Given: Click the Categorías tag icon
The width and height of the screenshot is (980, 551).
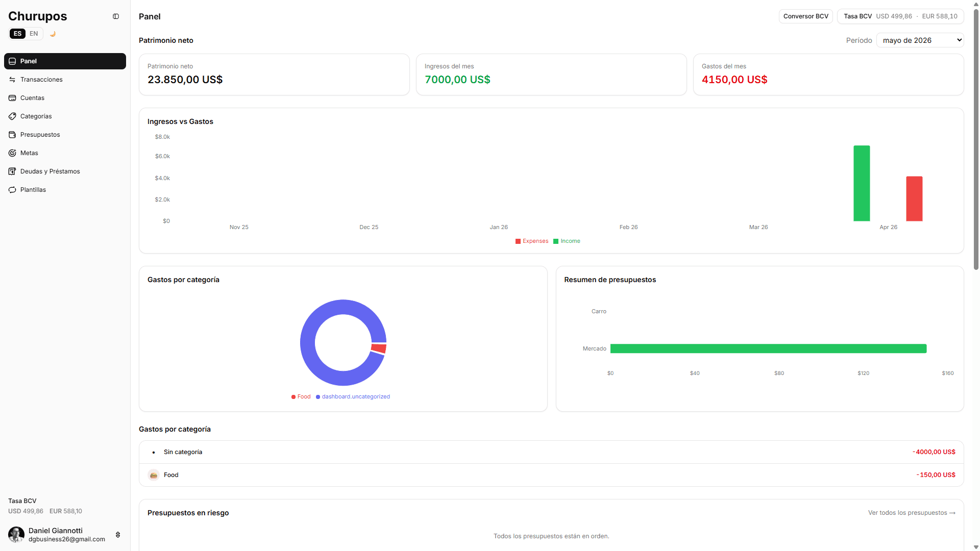Looking at the screenshot, I should pos(12,116).
